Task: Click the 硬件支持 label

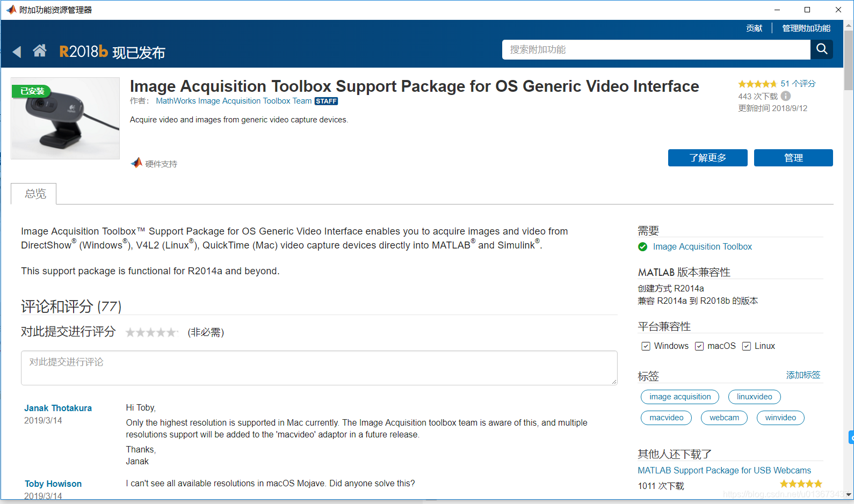Action: pyautogui.click(x=161, y=164)
